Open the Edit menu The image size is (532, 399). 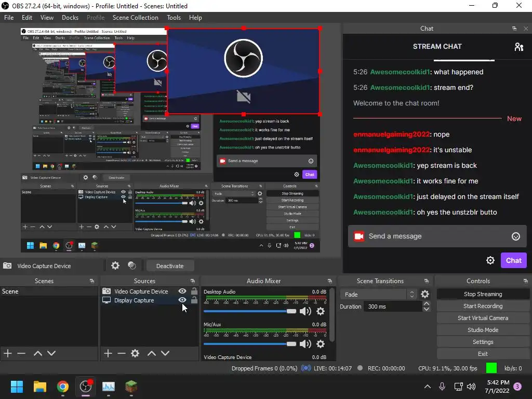click(27, 18)
